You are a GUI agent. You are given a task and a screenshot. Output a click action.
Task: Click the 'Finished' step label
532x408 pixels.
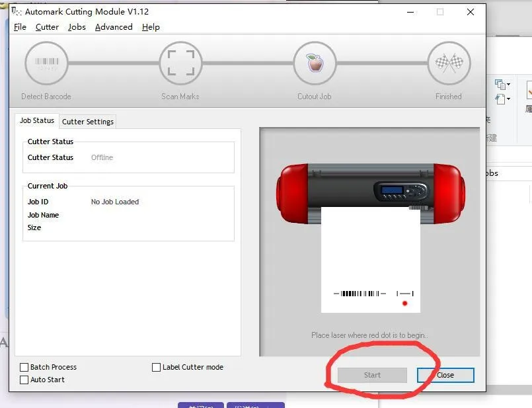[449, 97]
